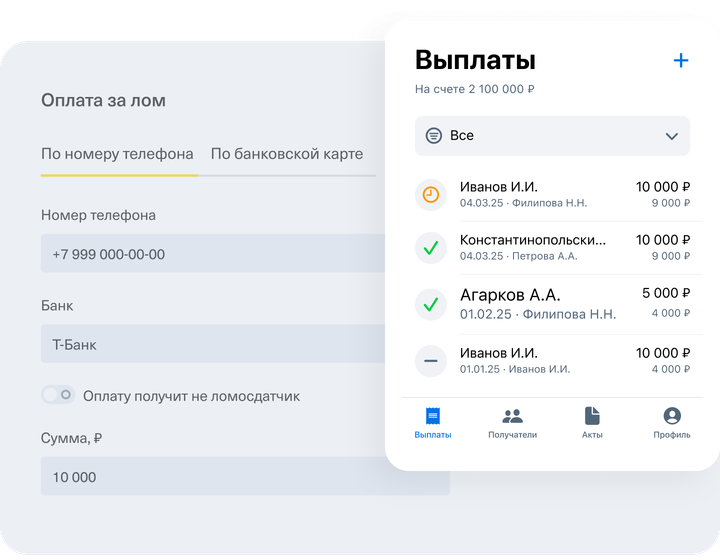
Task: Open Агарков А.А. payout of 5 000 ₽
Action: (x=552, y=304)
